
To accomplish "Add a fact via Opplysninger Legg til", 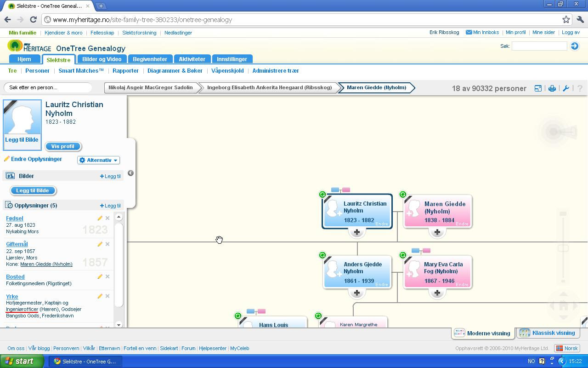I will pyautogui.click(x=110, y=206).
